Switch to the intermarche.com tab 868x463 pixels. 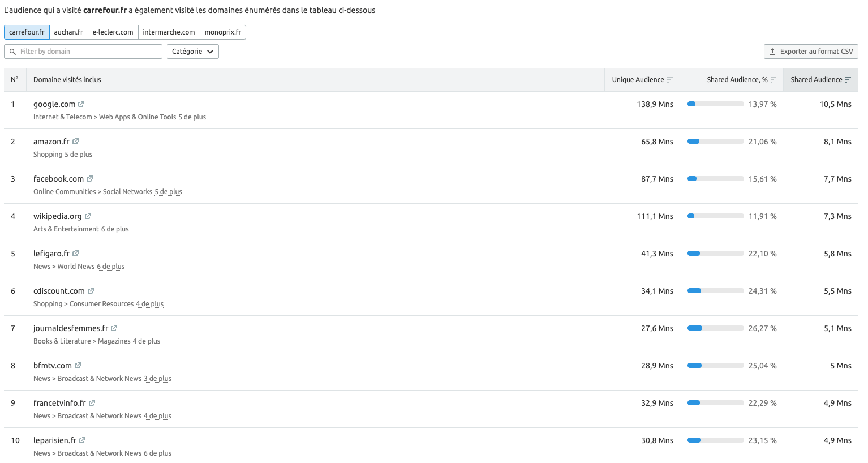tap(169, 32)
